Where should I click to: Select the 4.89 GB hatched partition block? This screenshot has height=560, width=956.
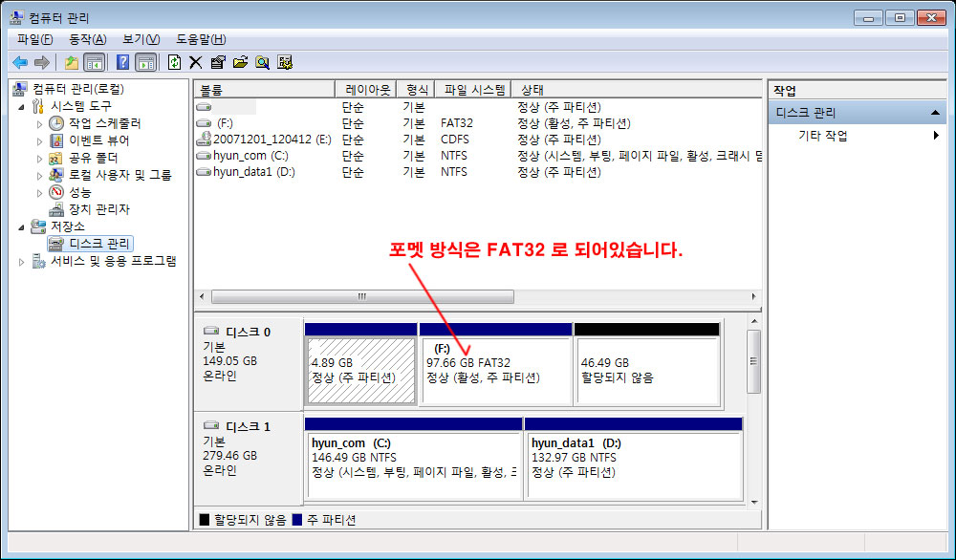(361, 370)
